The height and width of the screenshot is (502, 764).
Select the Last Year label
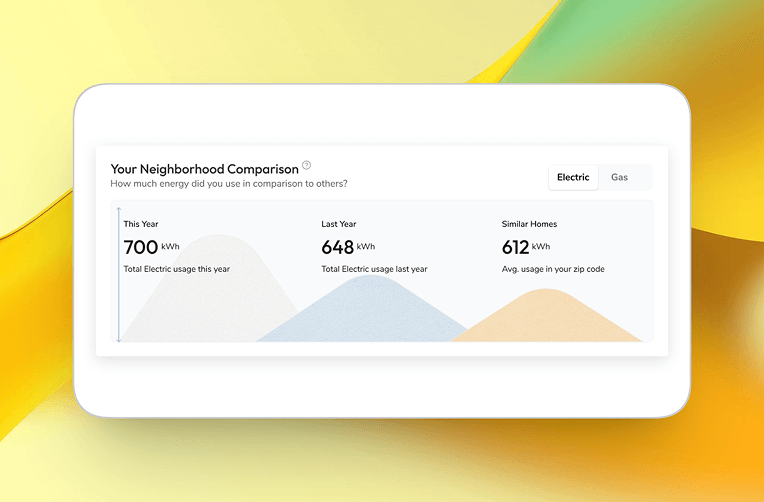pyautogui.click(x=338, y=224)
